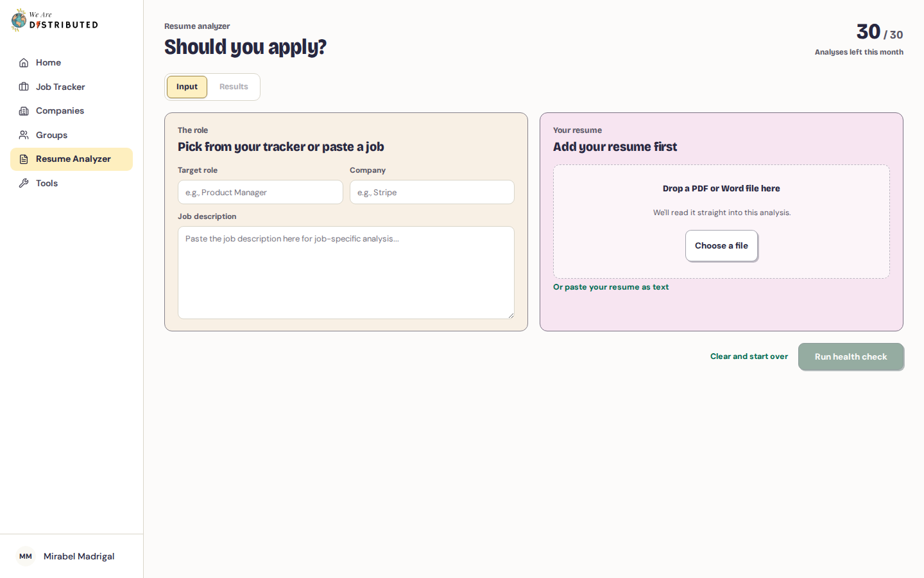Click the Company input field
Screen dimensions: 924x578
pyautogui.click(x=432, y=192)
